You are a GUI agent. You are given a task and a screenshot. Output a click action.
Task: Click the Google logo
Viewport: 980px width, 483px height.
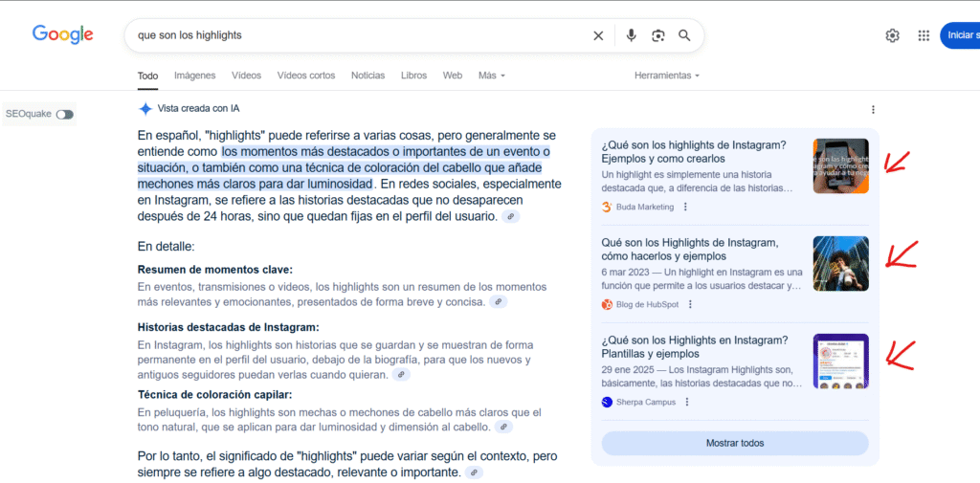[x=62, y=35]
